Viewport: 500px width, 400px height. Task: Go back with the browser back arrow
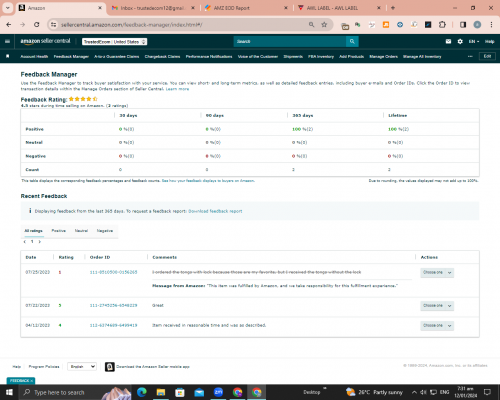coord(9,25)
